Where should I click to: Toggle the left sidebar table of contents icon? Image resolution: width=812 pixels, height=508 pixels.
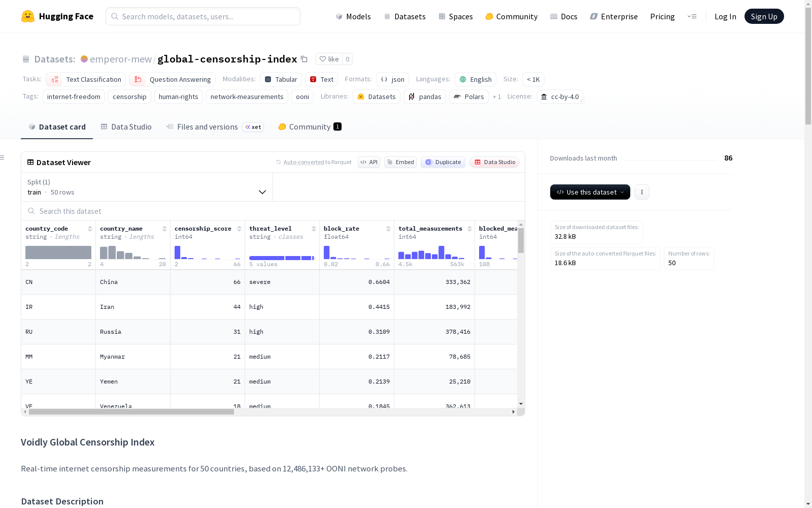2,157
